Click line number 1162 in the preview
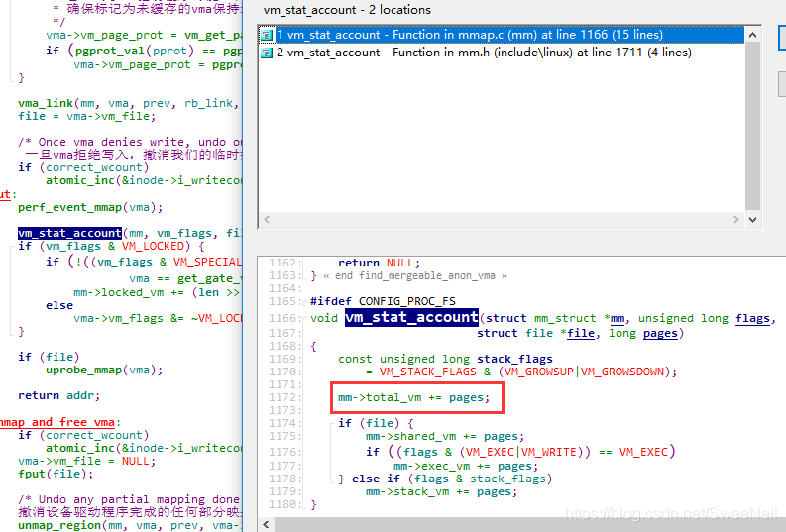This screenshot has width=786, height=532. pos(284,263)
